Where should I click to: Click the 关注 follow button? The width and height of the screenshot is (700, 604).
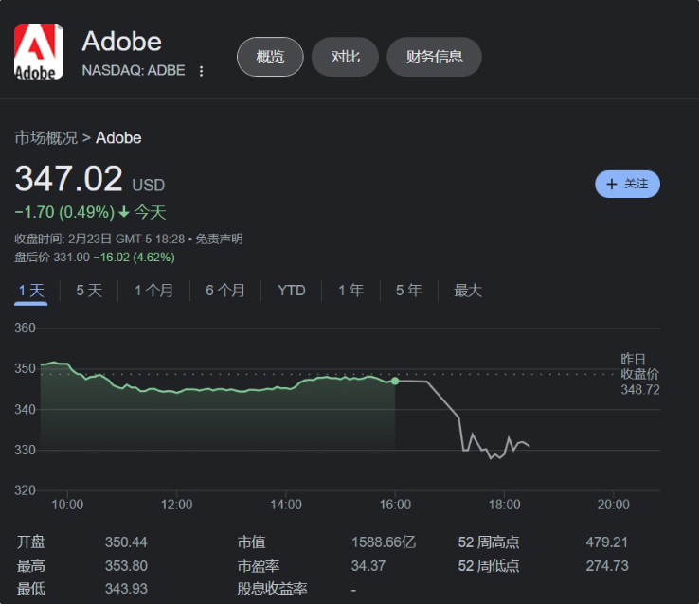click(x=627, y=184)
